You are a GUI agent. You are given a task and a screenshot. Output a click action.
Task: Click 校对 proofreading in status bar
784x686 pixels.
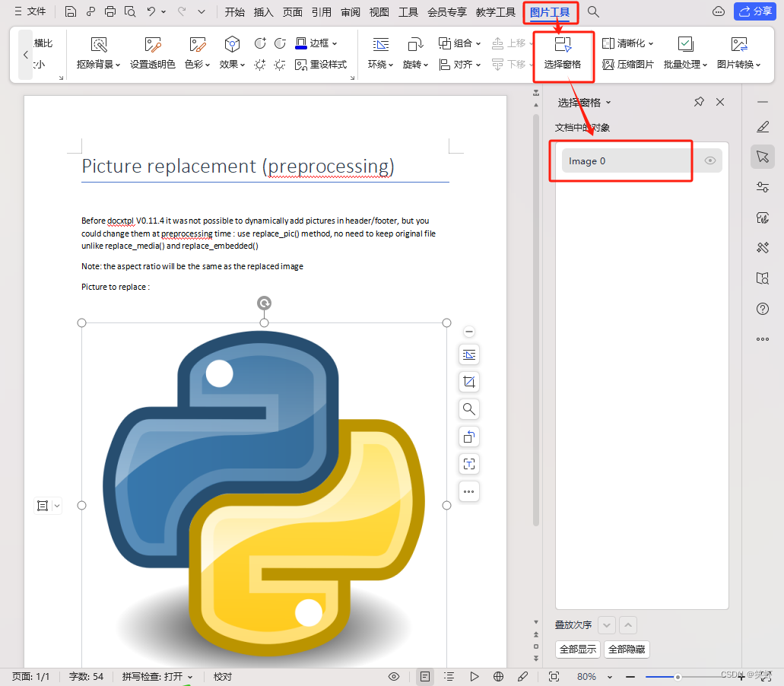coord(223,677)
